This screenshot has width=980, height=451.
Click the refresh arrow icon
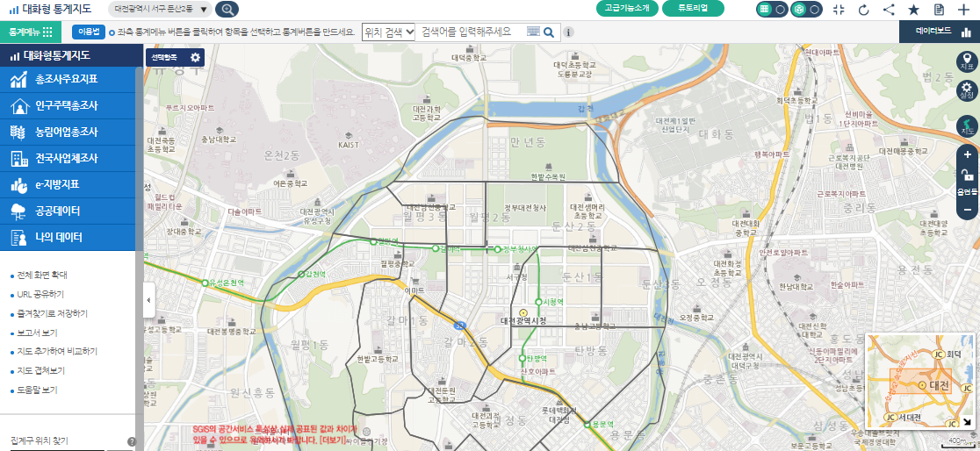tap(863, 10)
